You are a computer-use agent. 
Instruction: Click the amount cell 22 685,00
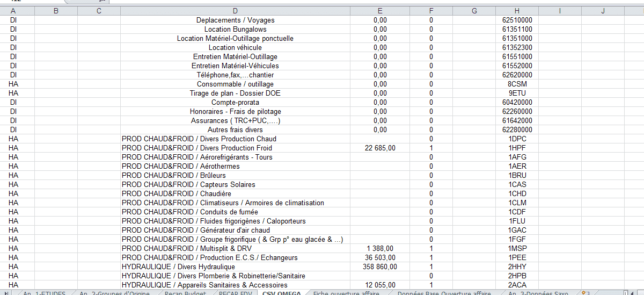379,148
